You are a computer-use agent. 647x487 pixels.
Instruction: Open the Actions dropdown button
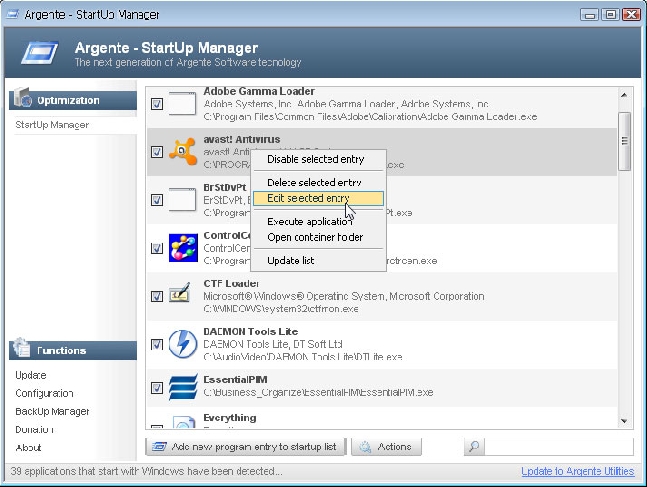point(386,447)
